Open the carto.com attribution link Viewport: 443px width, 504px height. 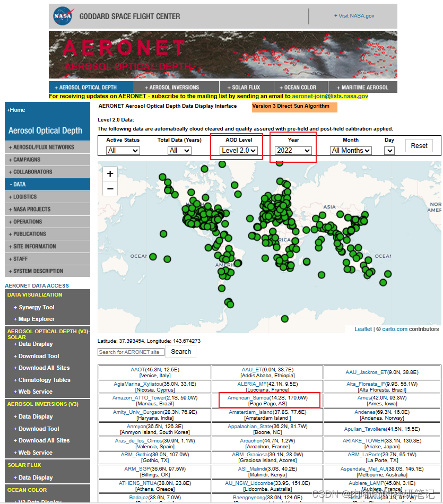point(395,329)
